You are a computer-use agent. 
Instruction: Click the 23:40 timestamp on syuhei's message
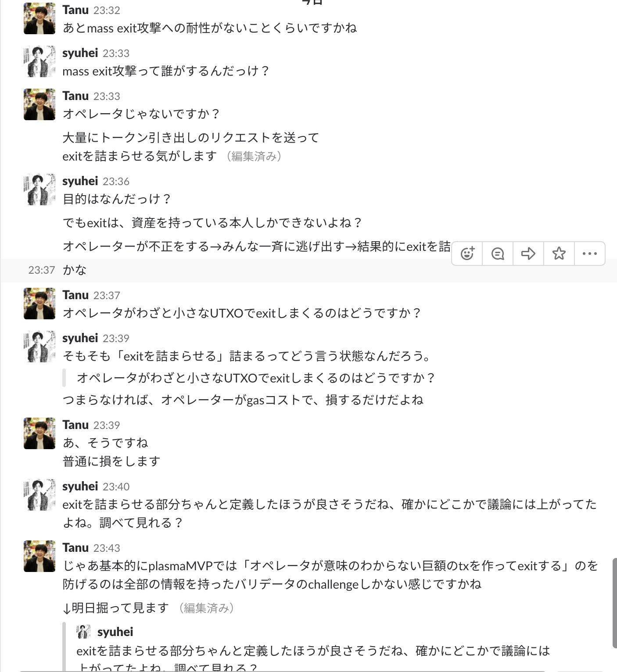pos(116,486)
